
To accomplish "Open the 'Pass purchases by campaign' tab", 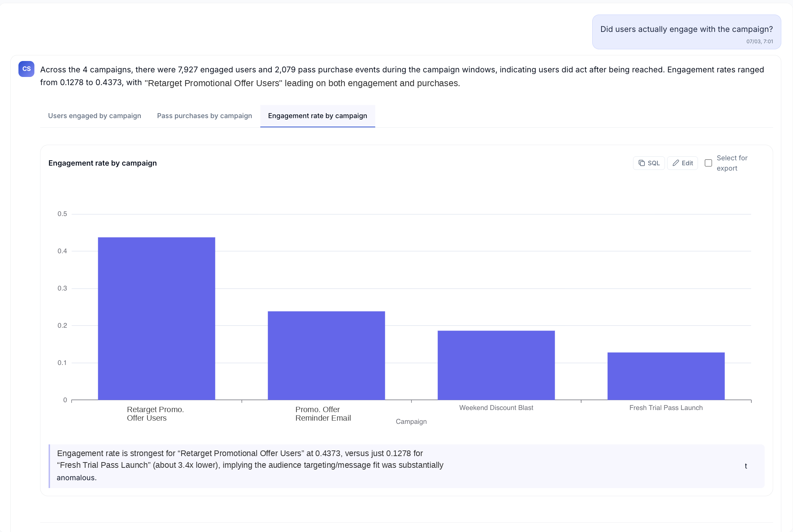I will click(204, 116).
